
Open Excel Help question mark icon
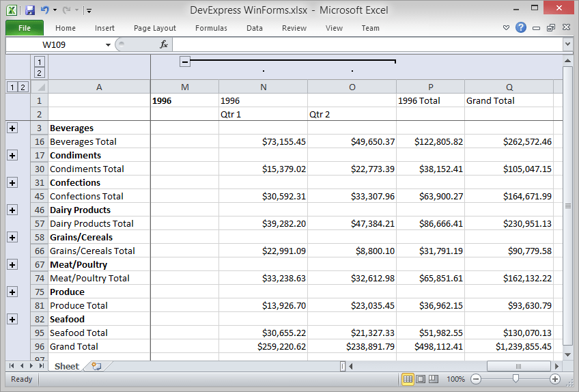tap(521, 28)
